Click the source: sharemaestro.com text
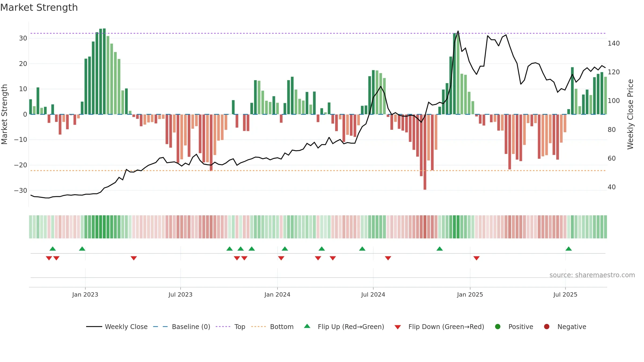Viewport: 644px width, 362px height. click(x=592, y=275)
